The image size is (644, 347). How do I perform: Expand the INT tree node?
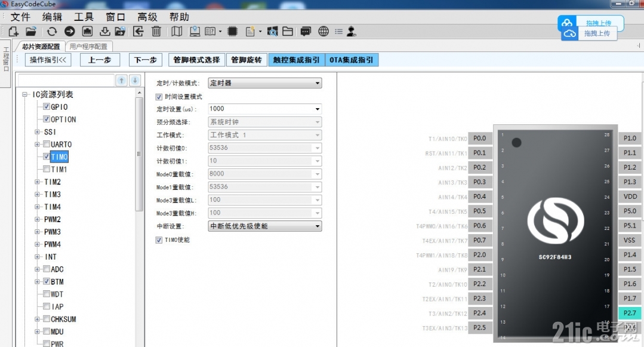(37, 257)
